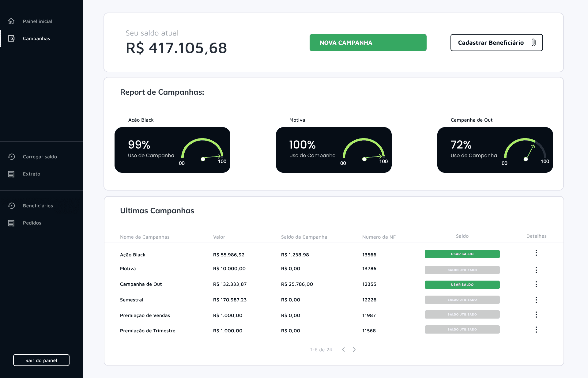Viewport: 588px width, 378px height.
Task: Click the Campanhas card icon in sidebar
Action: pos(11,38)
